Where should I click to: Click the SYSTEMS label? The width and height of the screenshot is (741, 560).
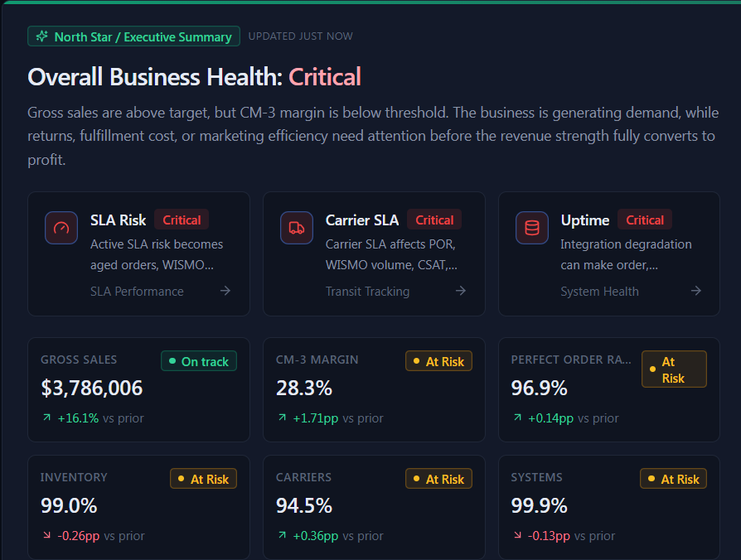point(536,477)
